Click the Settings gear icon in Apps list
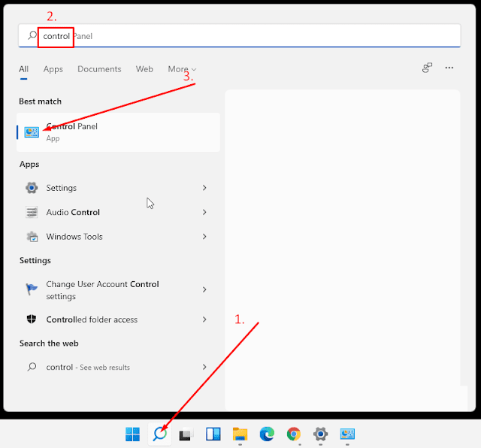 [x=32, y=188]
